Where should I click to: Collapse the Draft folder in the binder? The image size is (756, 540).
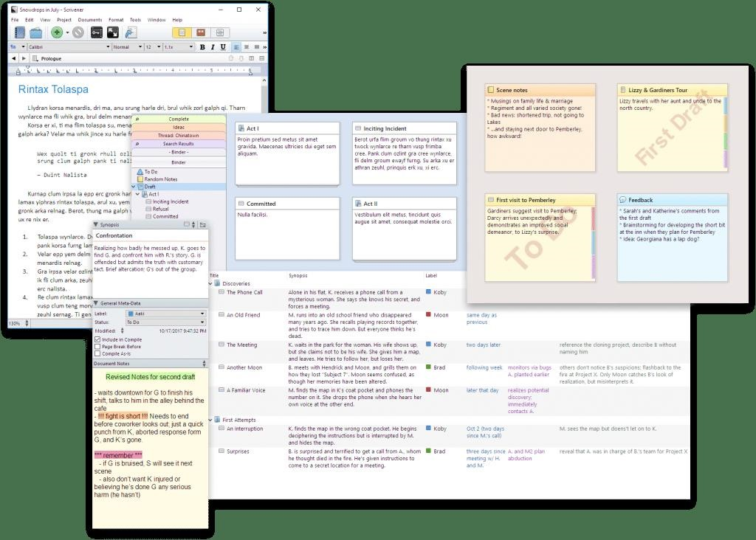pos(134,187)
